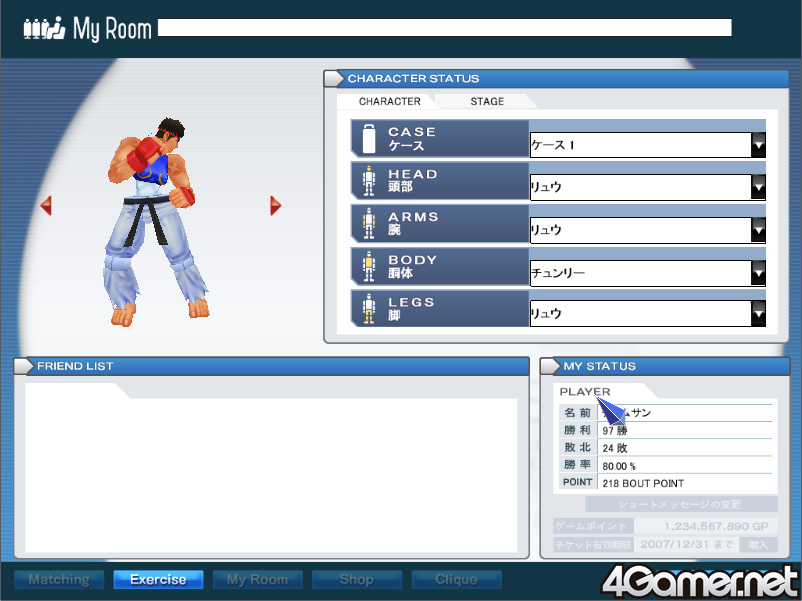Open the CASE dropdown arrow
This screenshot has height=601, width=802.
[759, 145]
